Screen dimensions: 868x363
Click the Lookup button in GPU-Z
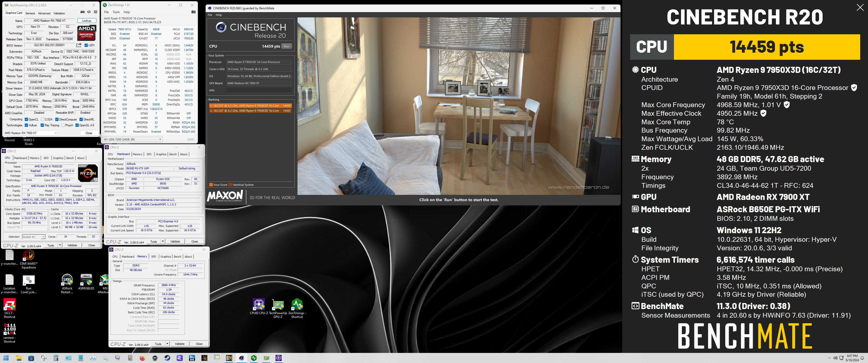click(x=87, y=20)
